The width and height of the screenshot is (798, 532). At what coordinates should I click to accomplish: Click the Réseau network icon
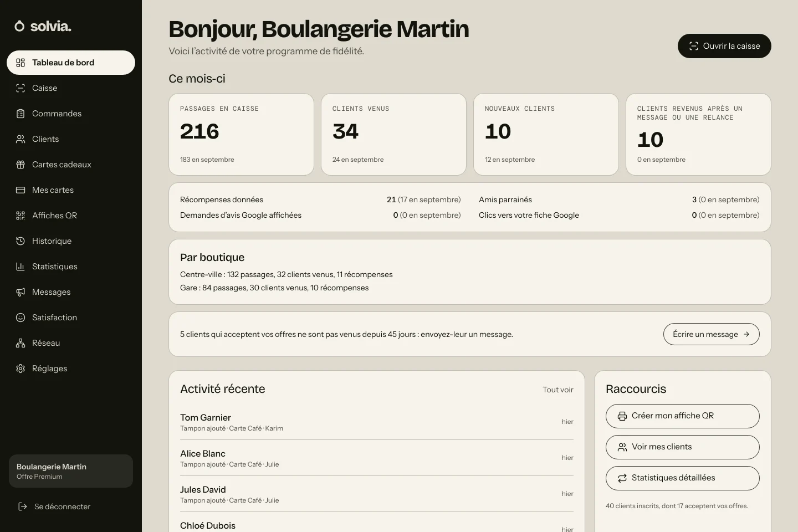21,343
